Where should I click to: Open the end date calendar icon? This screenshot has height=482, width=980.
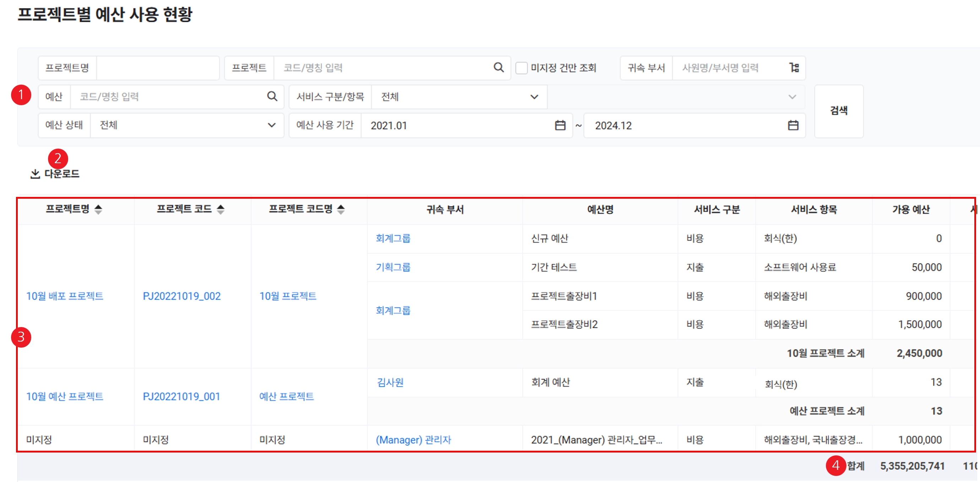pos(793,125)
